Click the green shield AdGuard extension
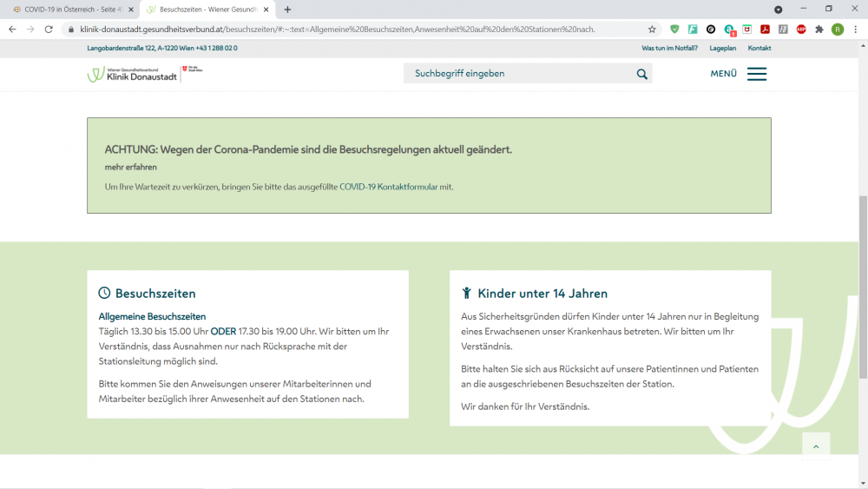The width and height of the screenshot is (868, 489). point(674,29)
